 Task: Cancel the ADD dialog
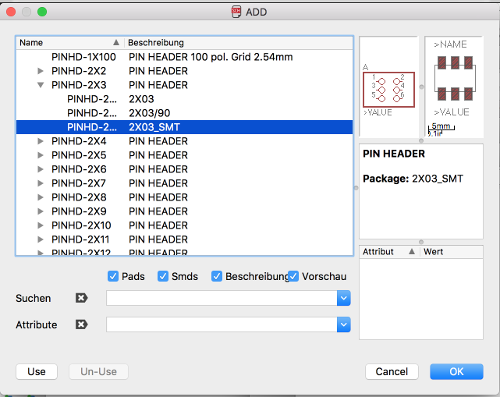pos(392,371)
